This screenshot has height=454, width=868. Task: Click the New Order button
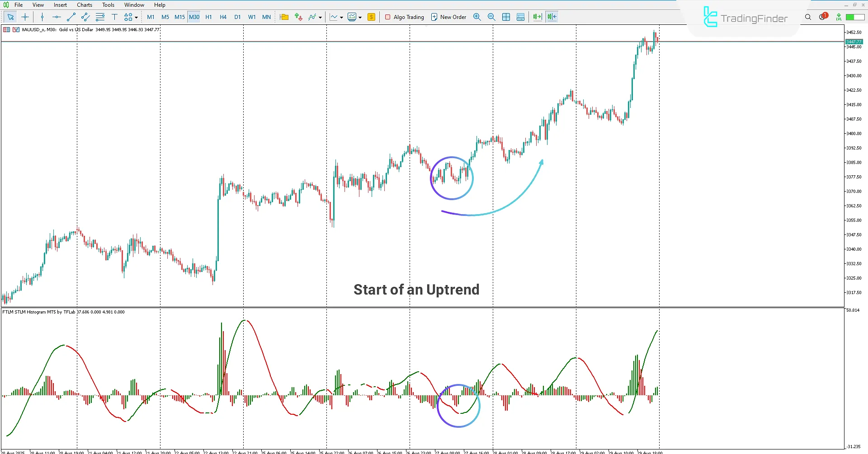pos(448,17)
